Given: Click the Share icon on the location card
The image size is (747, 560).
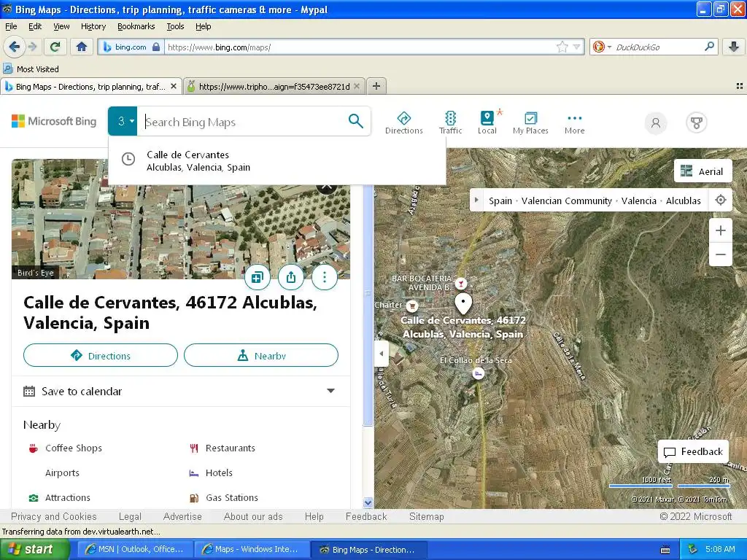Looking at the screenshot, I should [291, 277].
